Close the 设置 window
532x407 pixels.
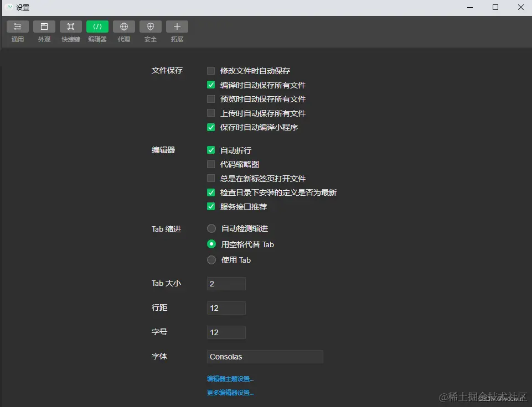[x=521, y=7]
